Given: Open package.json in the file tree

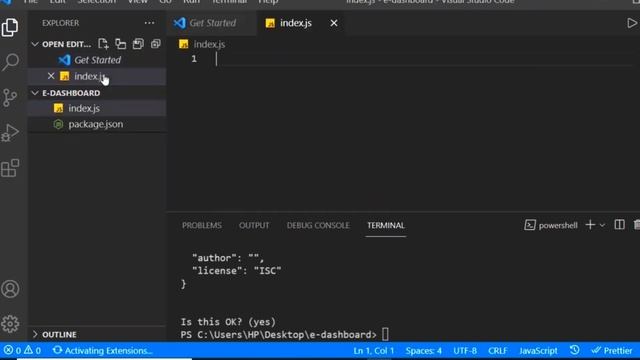Looking at the screenshot, I should tap(97, 124).
